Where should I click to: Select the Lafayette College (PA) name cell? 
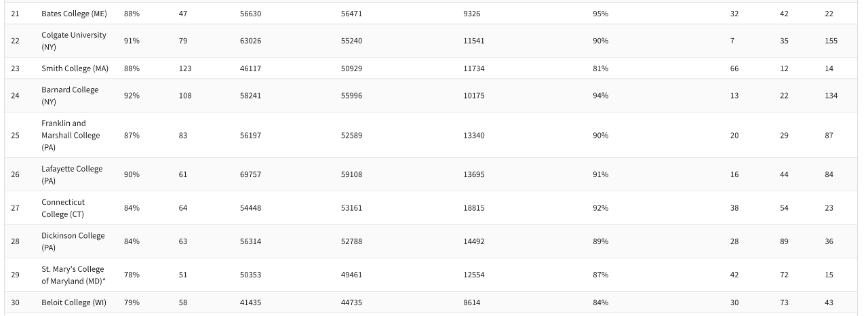coord(72,174)
